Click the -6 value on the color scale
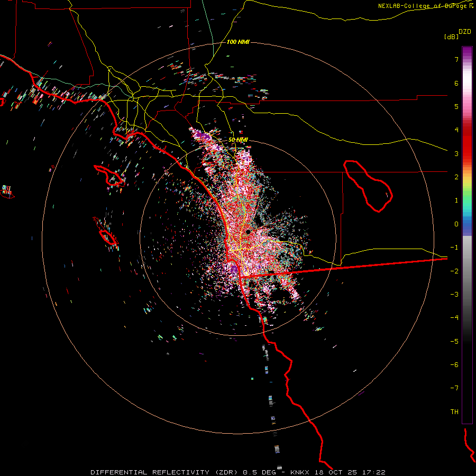Screen dimensions: 476x476 click(x=454, y=365)
